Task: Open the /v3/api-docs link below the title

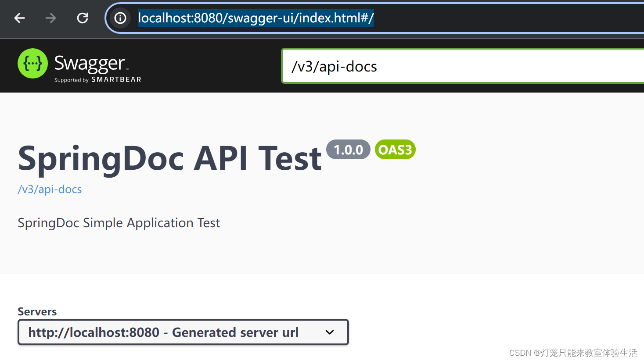Action: [50, 189]
